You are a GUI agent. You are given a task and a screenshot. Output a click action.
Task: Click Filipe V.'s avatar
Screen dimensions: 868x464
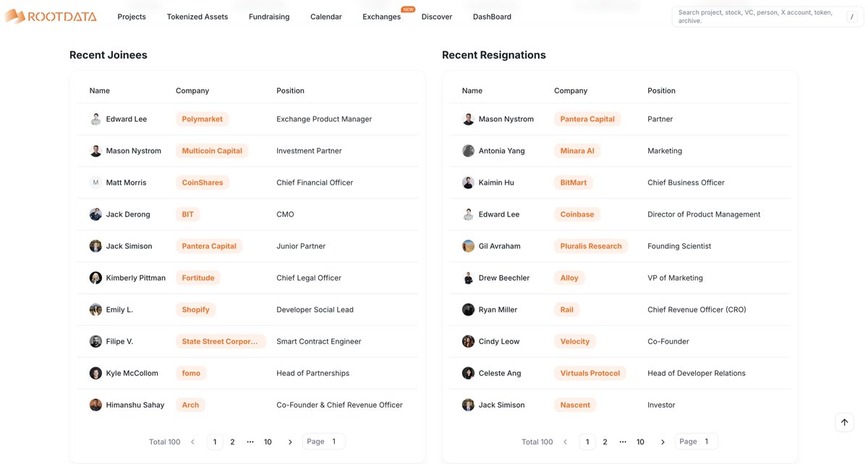click(x=95, y=342)
